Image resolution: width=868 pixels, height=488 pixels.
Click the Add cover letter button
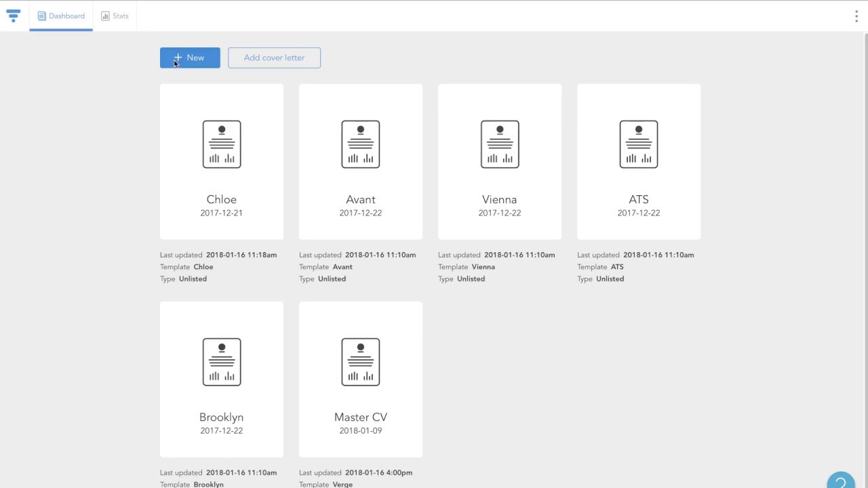(x=274, y=58)
